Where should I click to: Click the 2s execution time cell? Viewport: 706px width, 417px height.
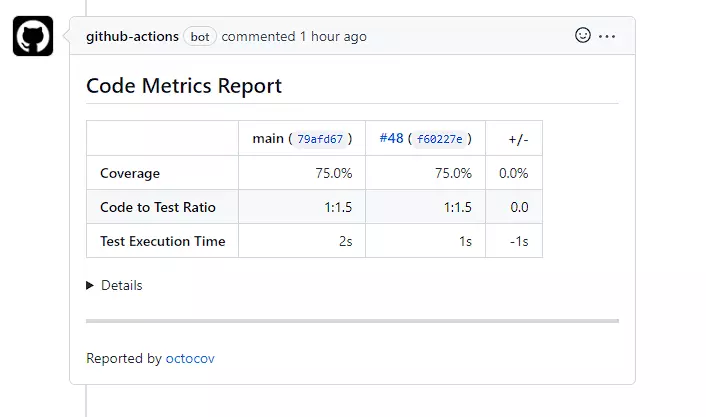(345, 241)
